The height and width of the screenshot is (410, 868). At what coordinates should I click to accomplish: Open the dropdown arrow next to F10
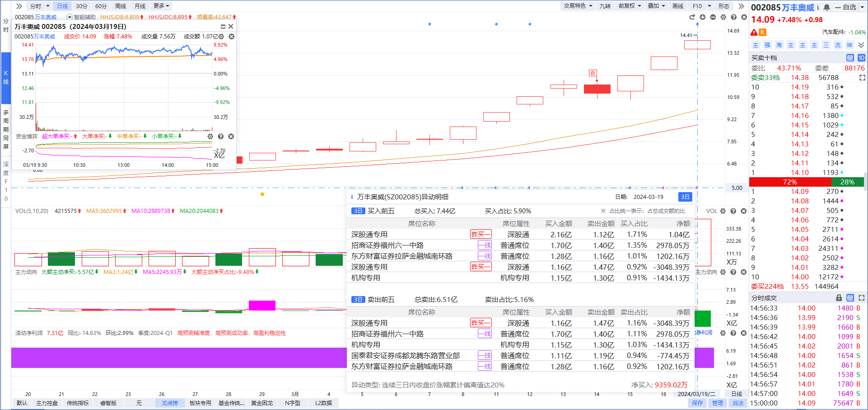click(709, 6)
